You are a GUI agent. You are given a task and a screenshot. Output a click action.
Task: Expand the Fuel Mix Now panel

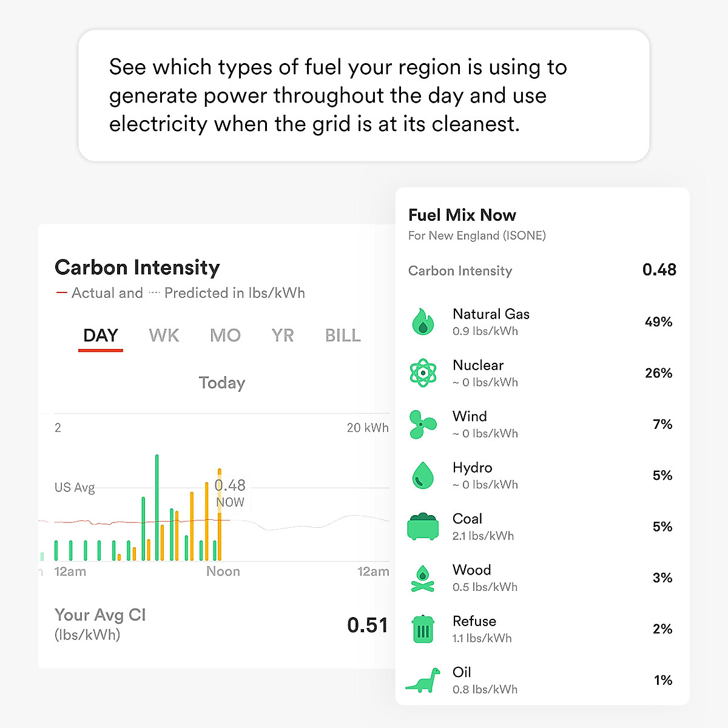pyautogui.click(x=462, y=215)
